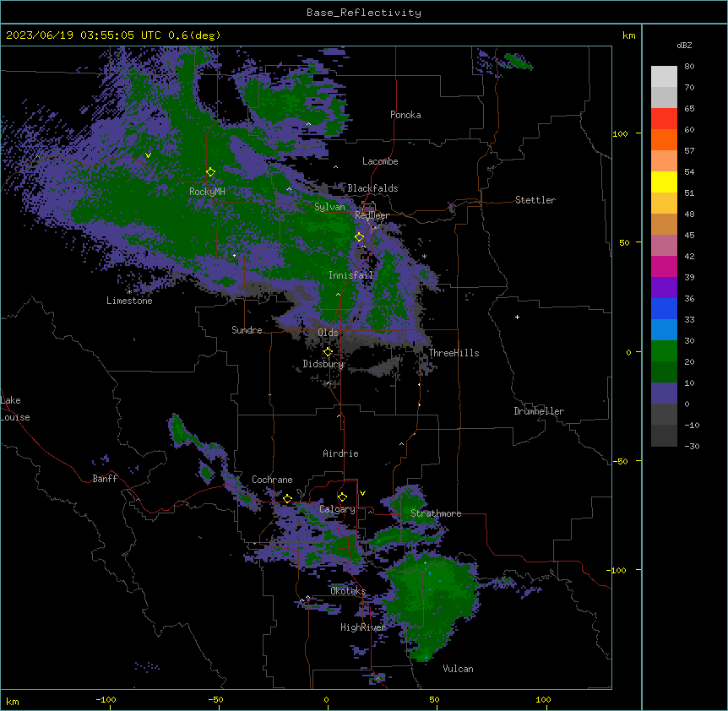Select the yellow V marker northeast of Calgary
Screen dimensions: 728x711
[x=362, y=493]
